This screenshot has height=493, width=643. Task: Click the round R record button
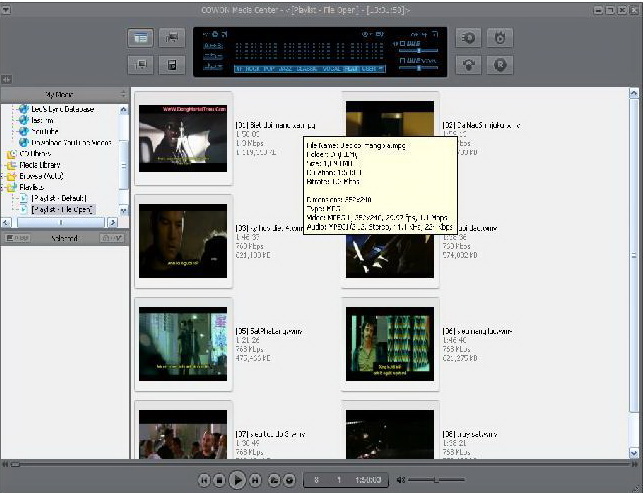pos(500,65)
